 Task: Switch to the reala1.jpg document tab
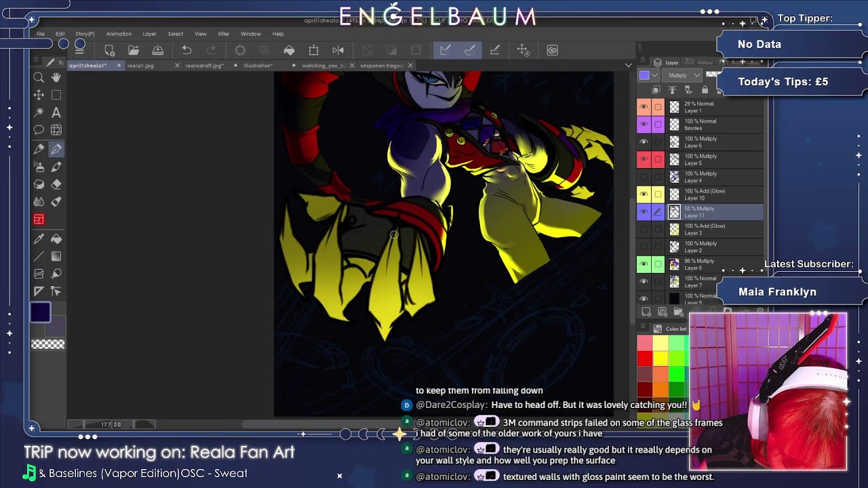[140, 66]
